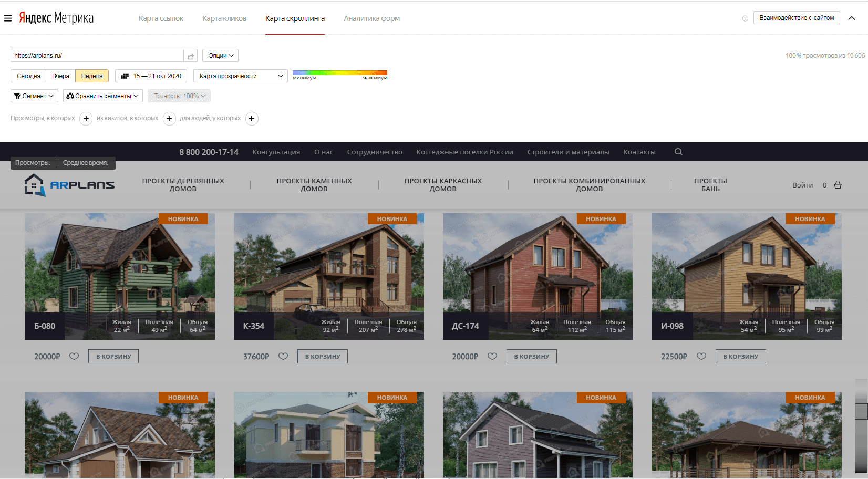The height and width of the screenshot is (479, 868).
Task: Click the heart icon for Б-080 project
Action: 74,356
